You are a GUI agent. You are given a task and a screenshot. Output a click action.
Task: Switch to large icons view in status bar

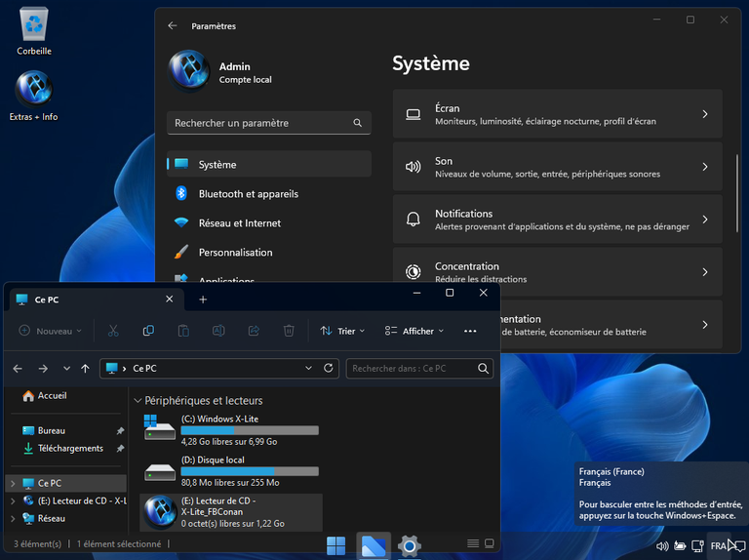pos(491,543)
